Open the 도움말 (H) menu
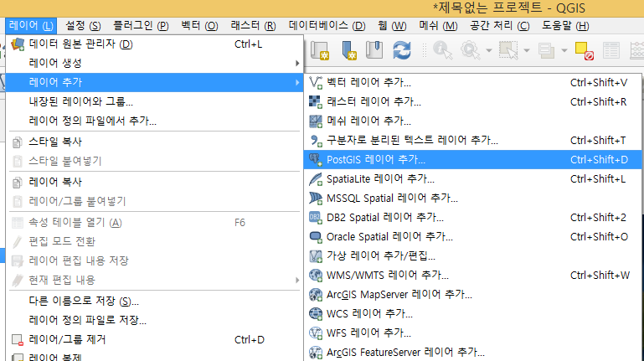 click(x=565, y=26)
